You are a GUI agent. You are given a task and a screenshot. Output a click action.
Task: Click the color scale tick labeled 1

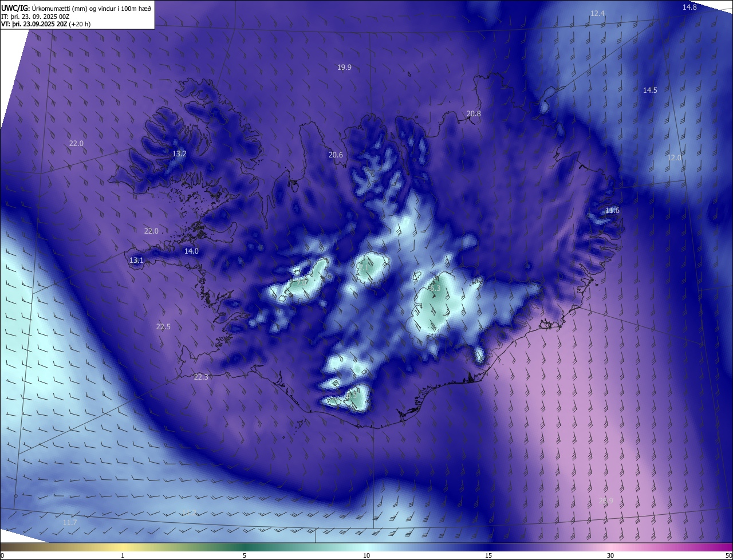(x=123, y=555)
